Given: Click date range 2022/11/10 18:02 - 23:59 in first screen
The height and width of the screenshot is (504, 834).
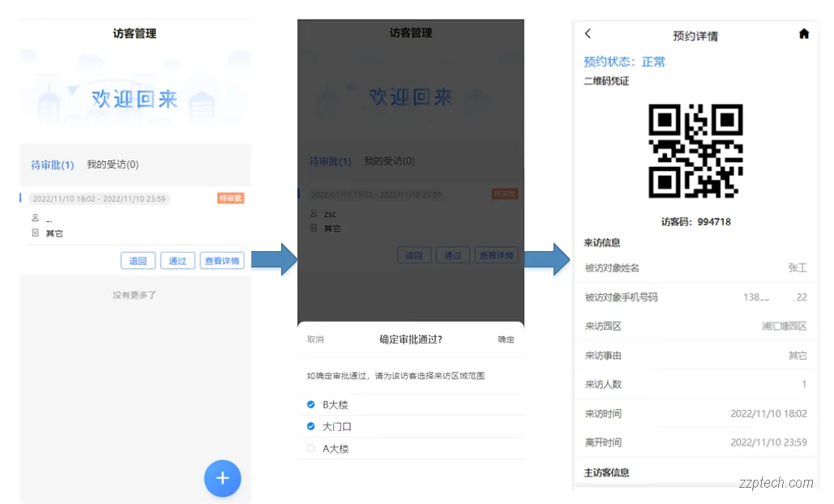Looking at the screenshot, I should pyautogui.click(x=99, y=199).
